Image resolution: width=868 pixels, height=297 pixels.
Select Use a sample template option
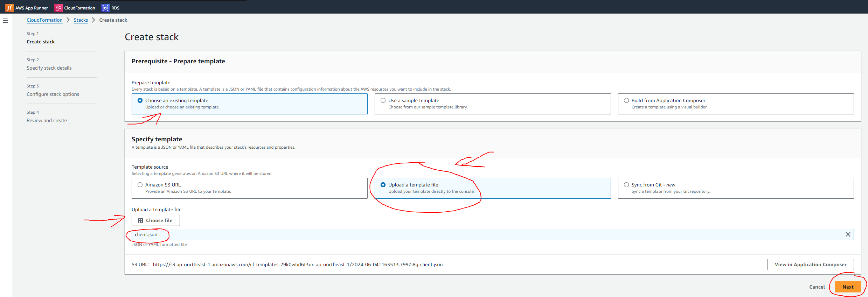pos(493,104)
